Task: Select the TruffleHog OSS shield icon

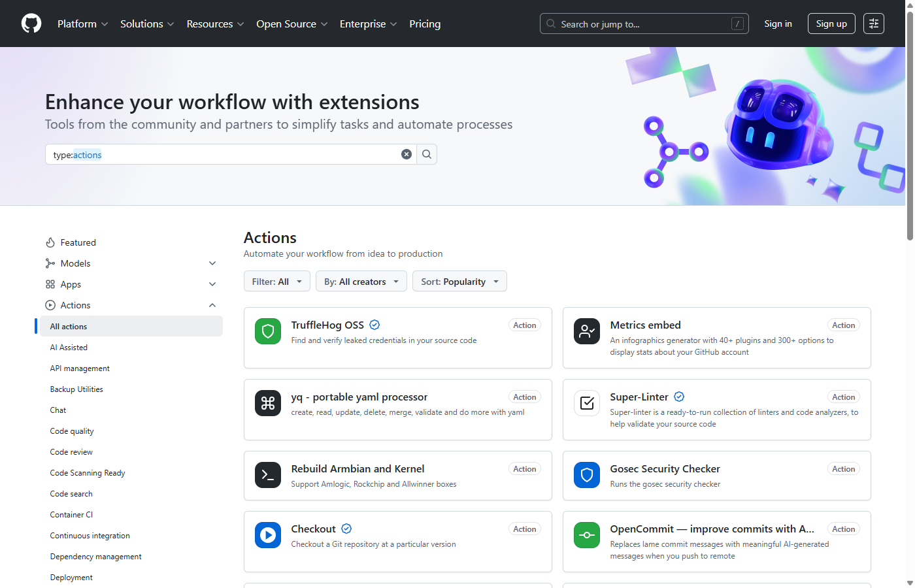Action: [x=267, y=331]
